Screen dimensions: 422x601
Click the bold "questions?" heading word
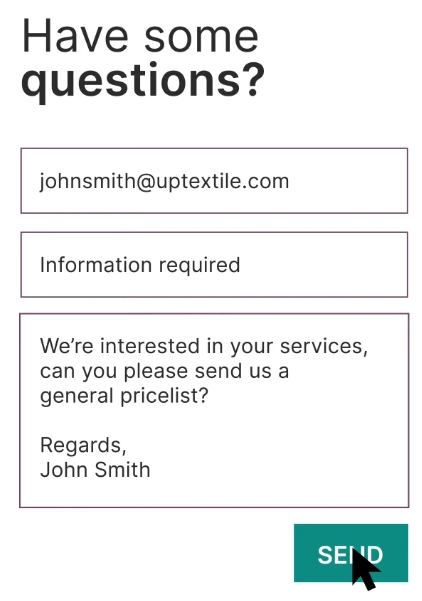click(x=143, y=80)
